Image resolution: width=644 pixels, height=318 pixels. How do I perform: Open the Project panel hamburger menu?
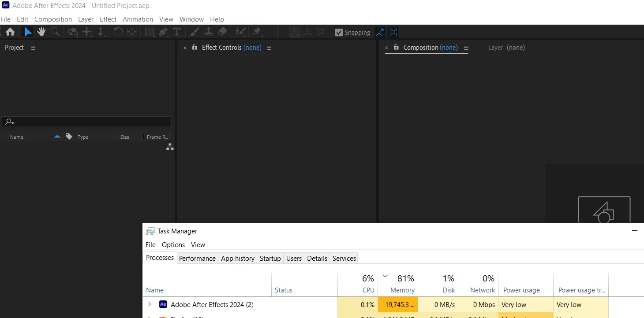pos(33,48)
